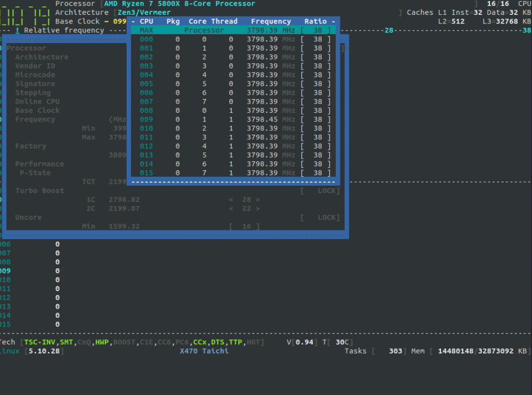Select the Online CPU row in the Processor window
The width and height of the screenshot is (532, 395).
coord(37,102)
